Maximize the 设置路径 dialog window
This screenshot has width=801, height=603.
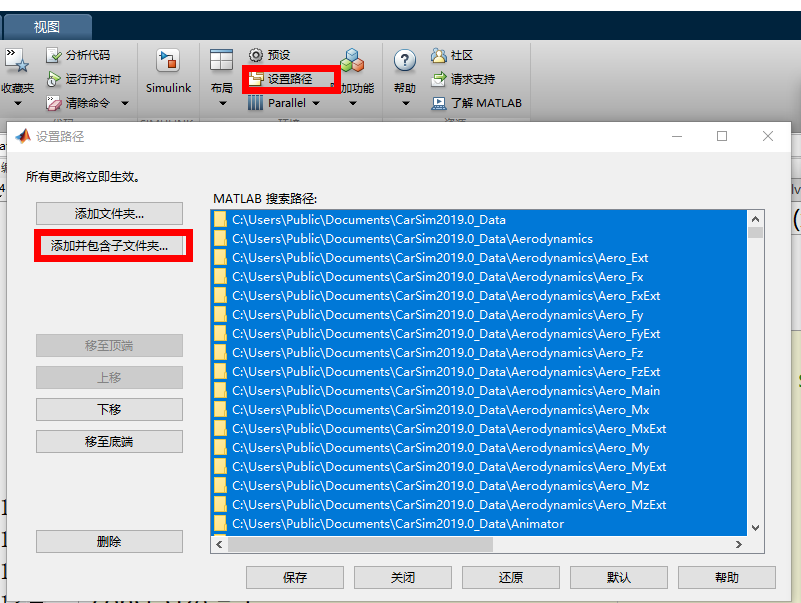pos(722,136)
